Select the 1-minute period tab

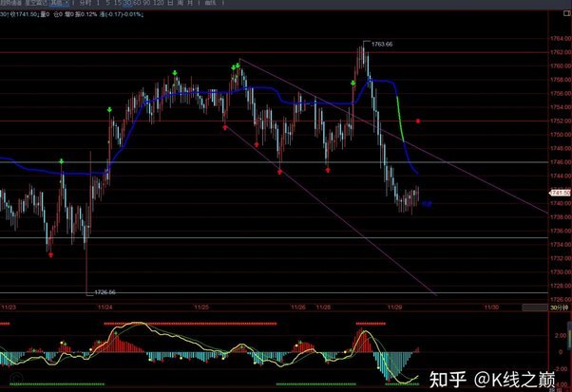(98, 3)
